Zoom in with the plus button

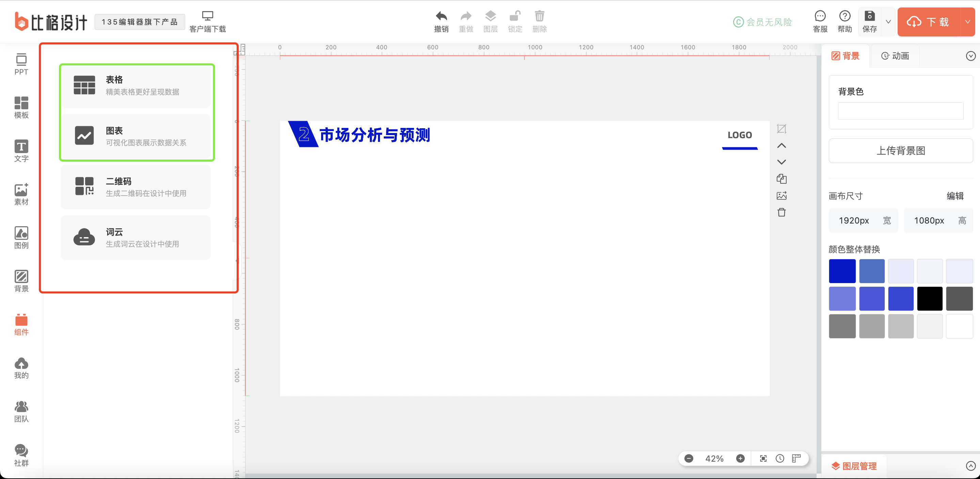[740, 459]
